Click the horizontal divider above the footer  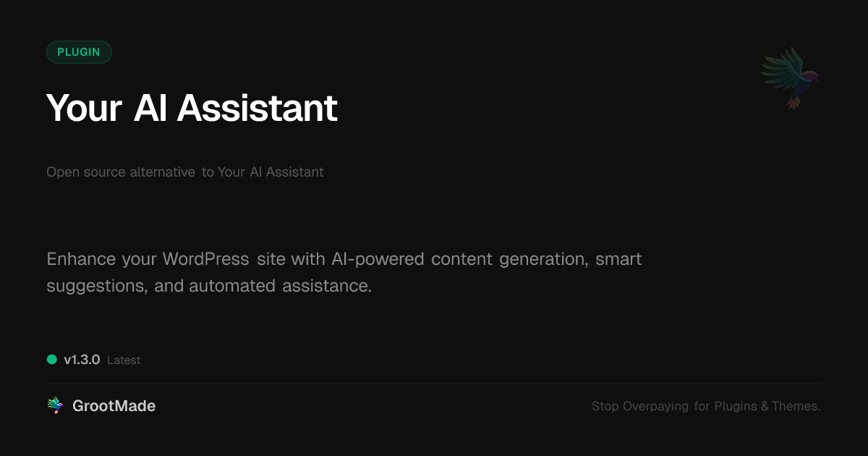(x=434, y=383)
